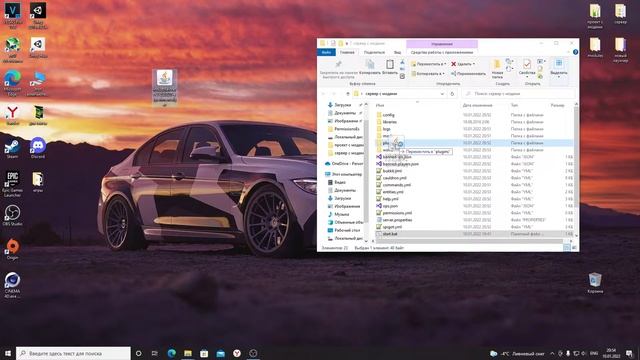The width and height of the screenshot is (640, 360).
Task: Open the address bar history dropdown
Action: 442,94
